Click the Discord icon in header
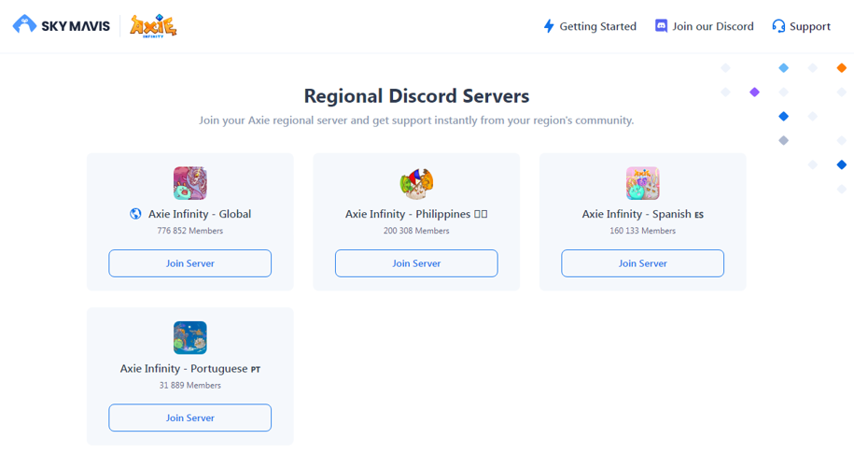This screenshot has height=453, width=868. (661, 26)
